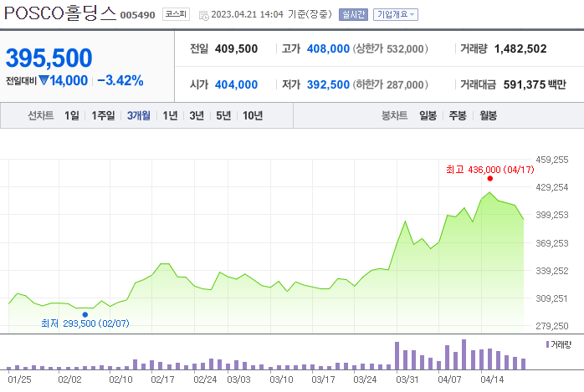Click the current price 395,500
The width and height of the screenshot is (584, 392).
49,58
